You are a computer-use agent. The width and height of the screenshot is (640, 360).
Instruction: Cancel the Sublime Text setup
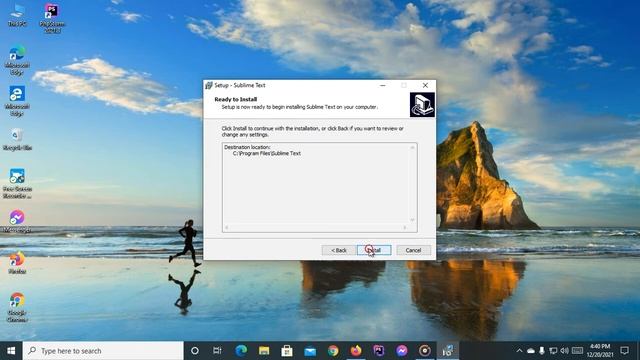413,250
